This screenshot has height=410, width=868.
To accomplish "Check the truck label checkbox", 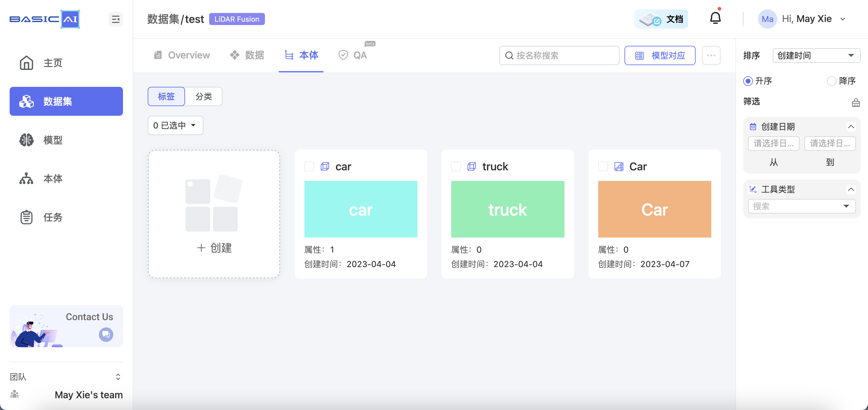I will [456, 166].
